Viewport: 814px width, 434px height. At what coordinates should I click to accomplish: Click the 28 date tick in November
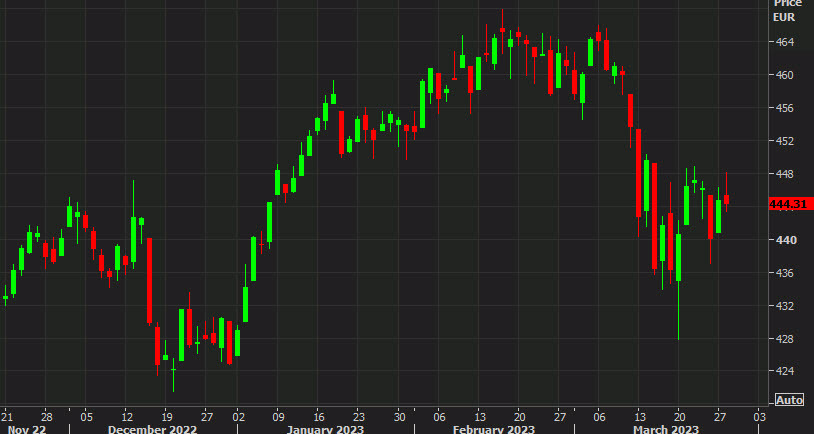click(x=46, y=417)
